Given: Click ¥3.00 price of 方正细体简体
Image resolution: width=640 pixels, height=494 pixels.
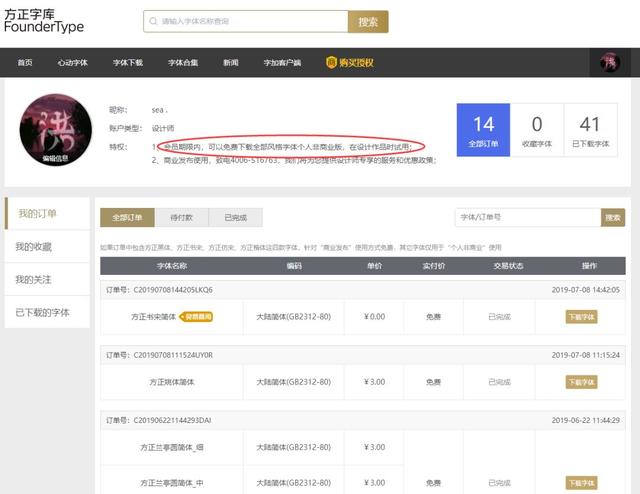Looking at the screenshot, I should [x=375, y=382].
